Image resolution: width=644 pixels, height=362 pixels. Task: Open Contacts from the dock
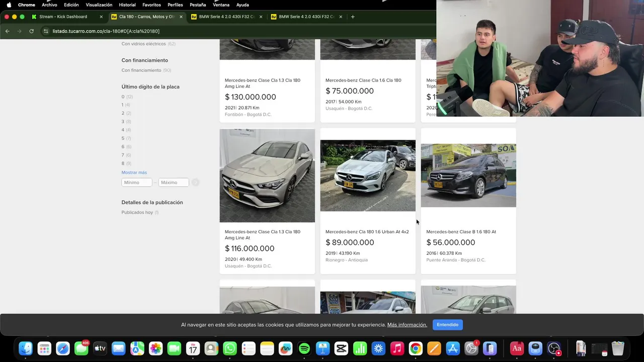tap(211, 348)
